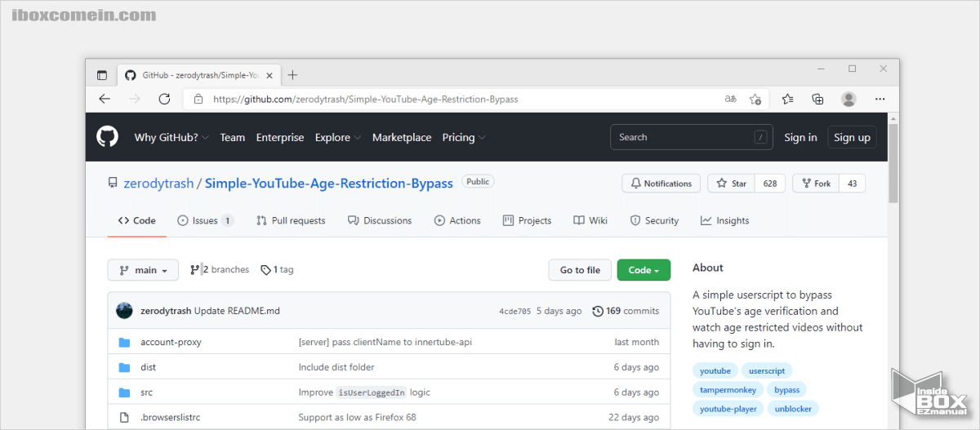Star the repository

click(x=732, y=184)
